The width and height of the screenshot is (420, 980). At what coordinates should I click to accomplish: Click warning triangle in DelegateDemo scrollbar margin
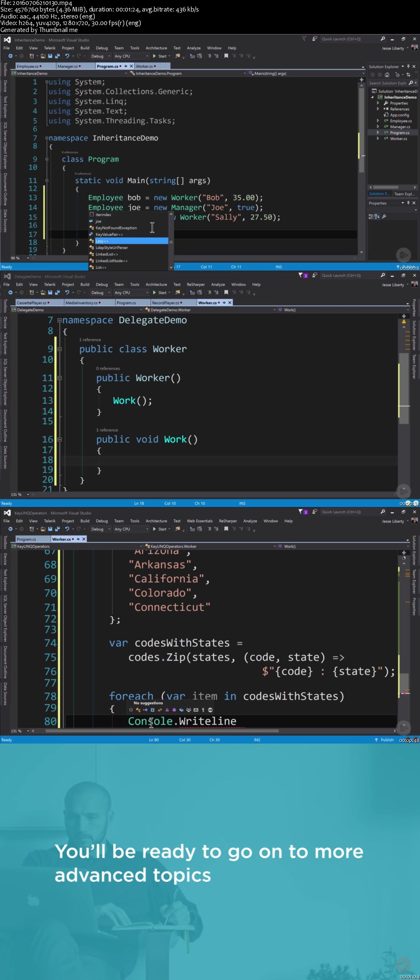(404, 322)
